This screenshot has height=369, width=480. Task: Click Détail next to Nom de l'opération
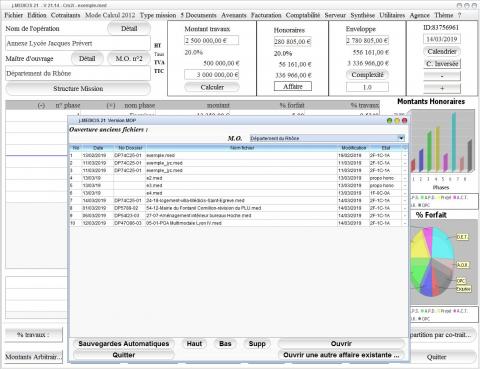pos(129,29)
